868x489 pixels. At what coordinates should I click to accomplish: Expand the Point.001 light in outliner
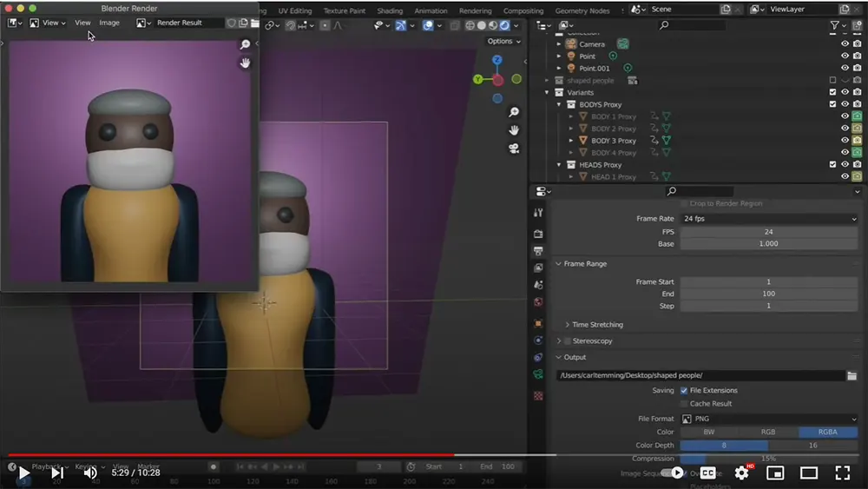point(559,68)
